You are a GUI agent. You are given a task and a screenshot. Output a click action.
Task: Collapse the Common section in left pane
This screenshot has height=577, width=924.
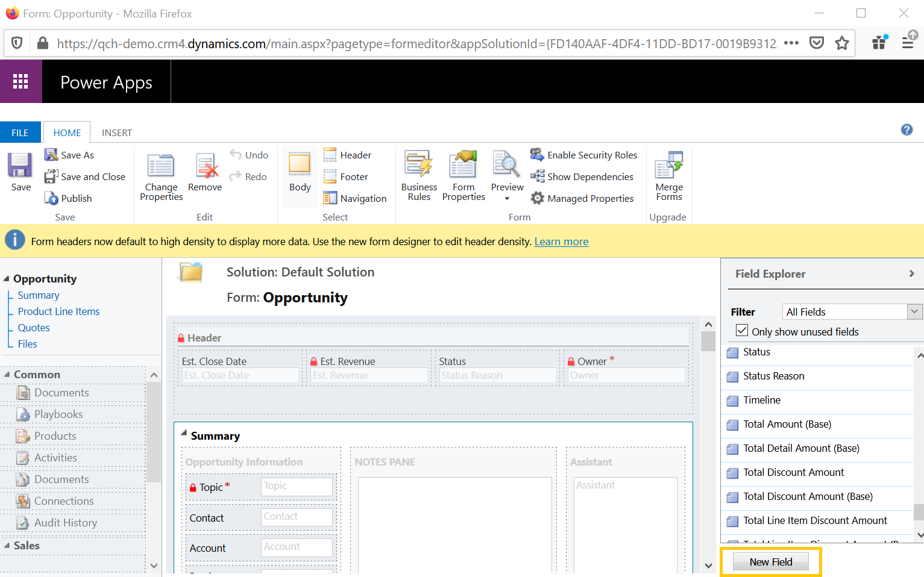7,375
